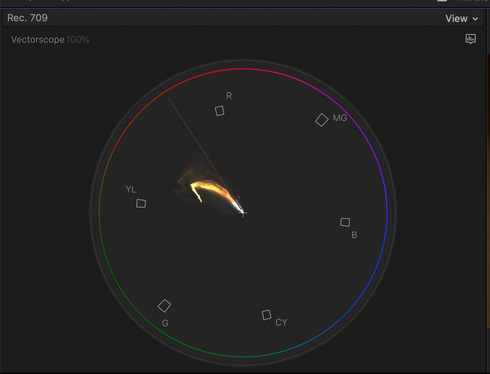Click the skin tone indicator line
Screen dimensions: 490x374
pos(206,155)
